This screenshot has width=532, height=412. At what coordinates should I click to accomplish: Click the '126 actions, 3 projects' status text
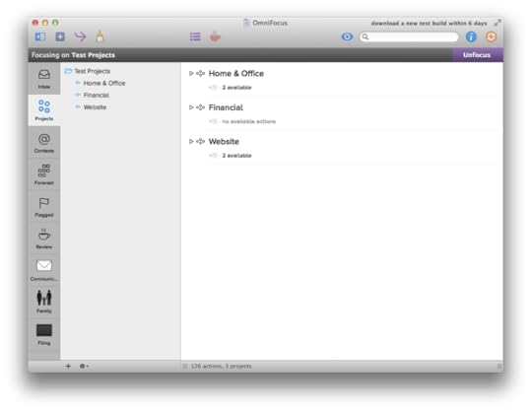point(221,367)
